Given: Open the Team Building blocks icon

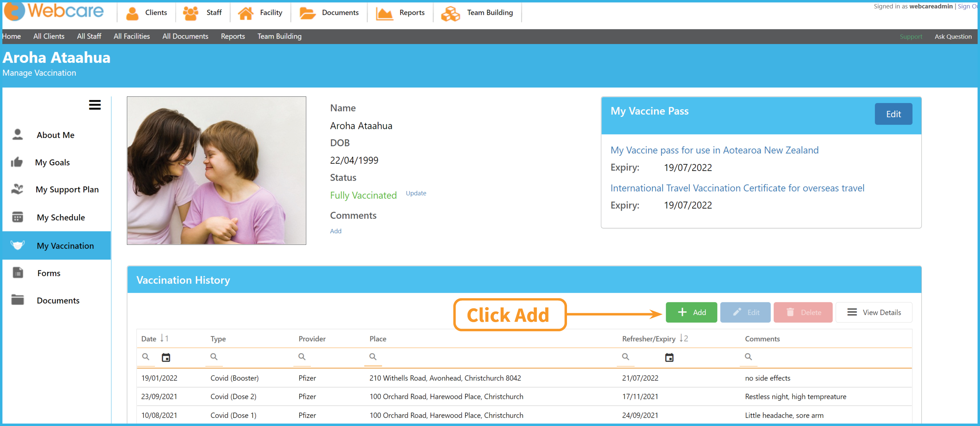Looking at the screenshot, I should point(450,13).
